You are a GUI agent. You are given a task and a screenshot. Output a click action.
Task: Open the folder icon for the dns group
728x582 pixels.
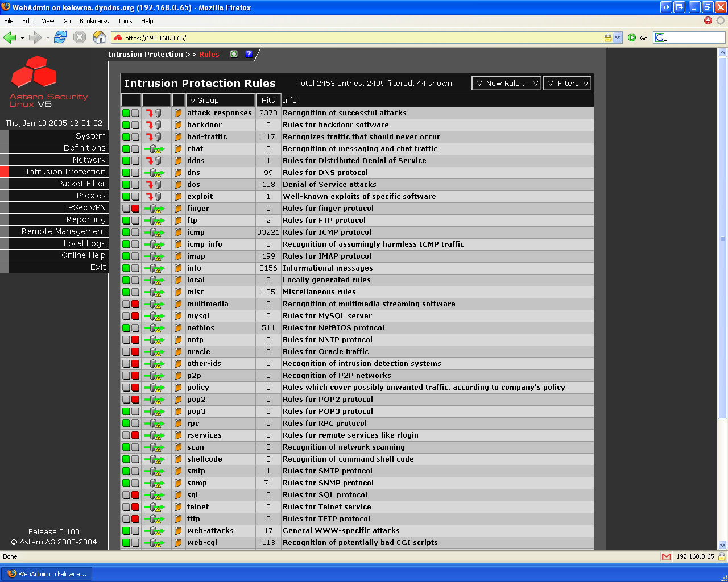point(178,173)
